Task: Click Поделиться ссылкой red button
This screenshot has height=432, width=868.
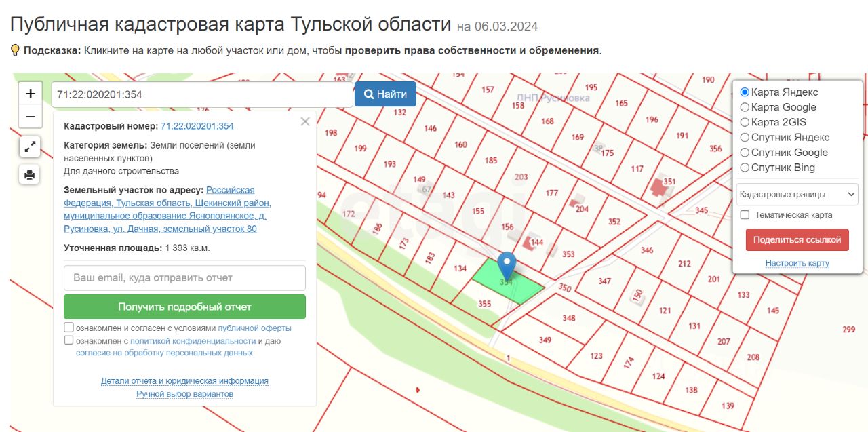Action: click(797, 240)
